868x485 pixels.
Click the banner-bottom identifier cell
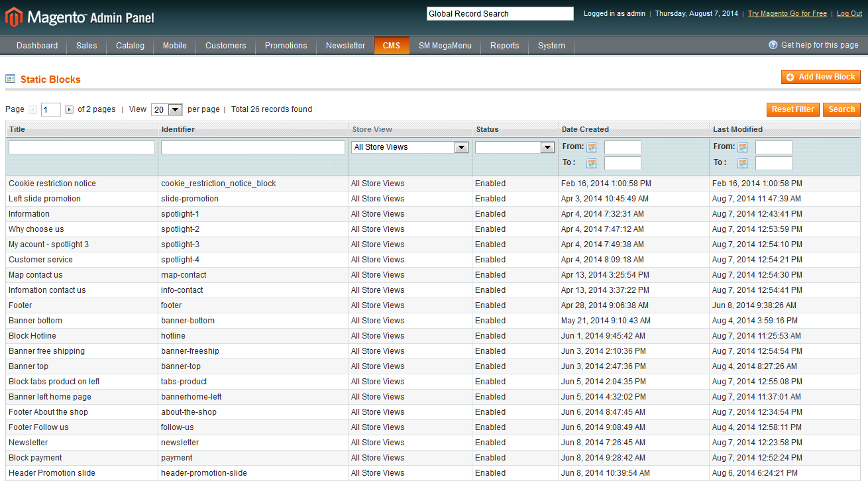point(253,321)
